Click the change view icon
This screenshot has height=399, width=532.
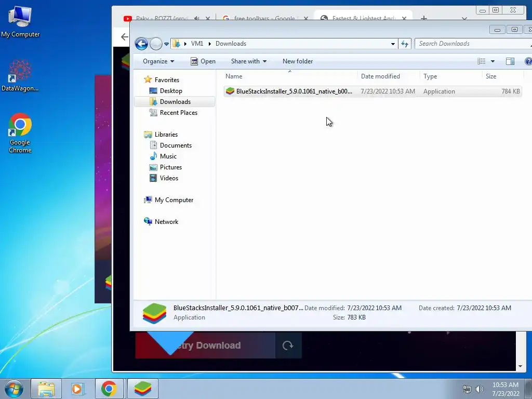coord(482,61)
